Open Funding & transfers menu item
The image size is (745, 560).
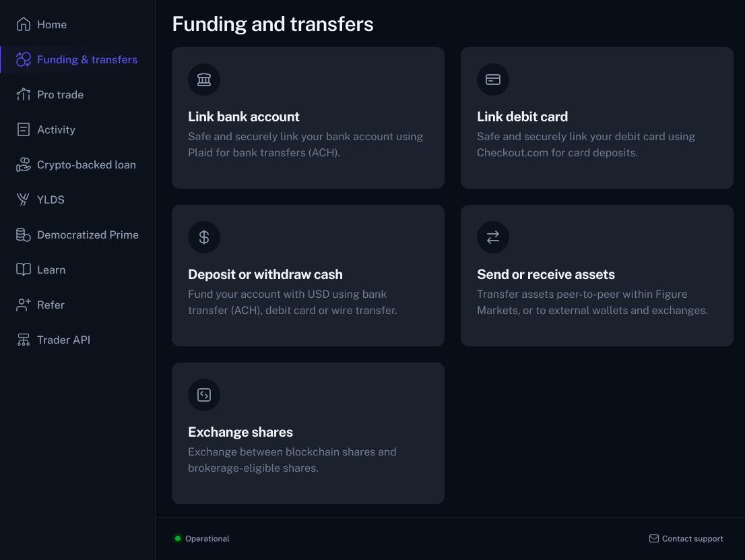77,59
